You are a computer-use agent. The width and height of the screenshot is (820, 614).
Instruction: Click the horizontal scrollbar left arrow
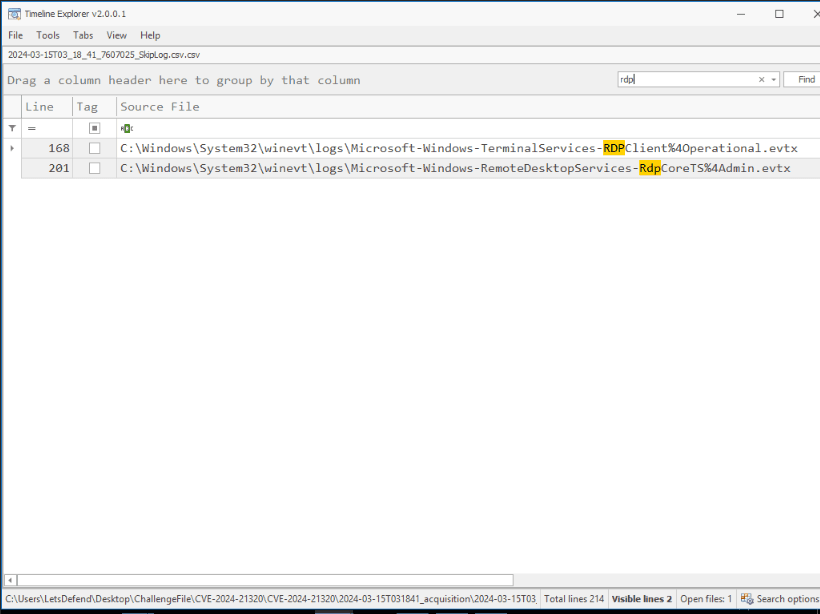tap(10, 579)
